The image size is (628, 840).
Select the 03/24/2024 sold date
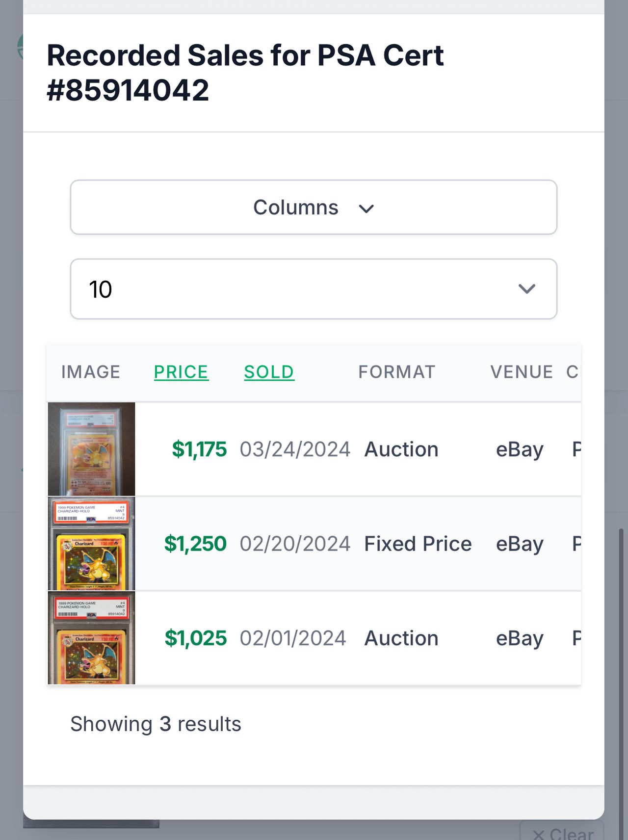tap(295, 449)
